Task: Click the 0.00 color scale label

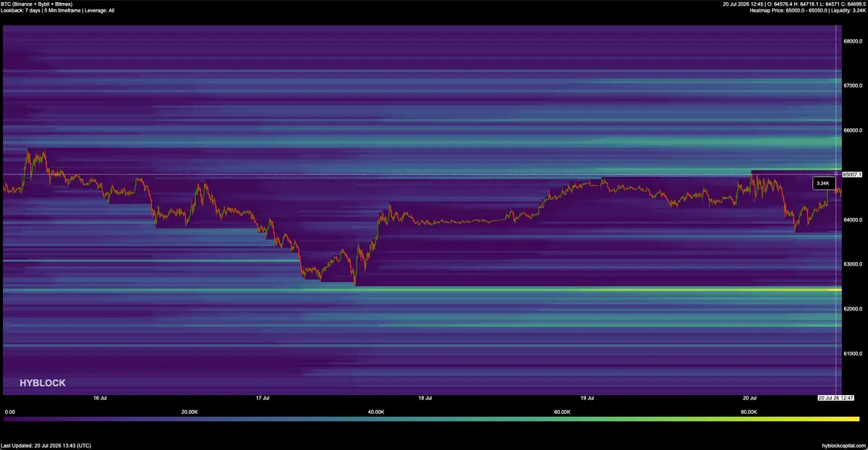Action: 9,412
